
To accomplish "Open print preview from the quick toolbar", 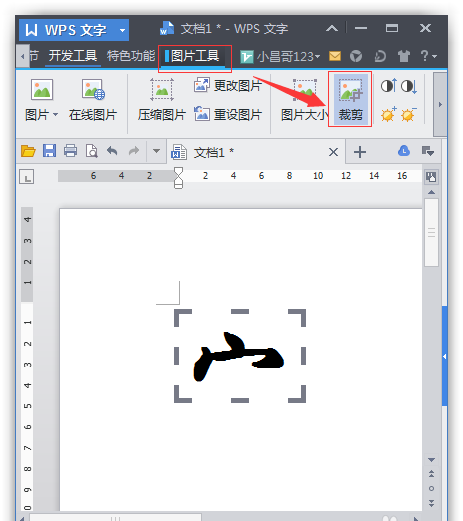I will [x=92, y=151].
